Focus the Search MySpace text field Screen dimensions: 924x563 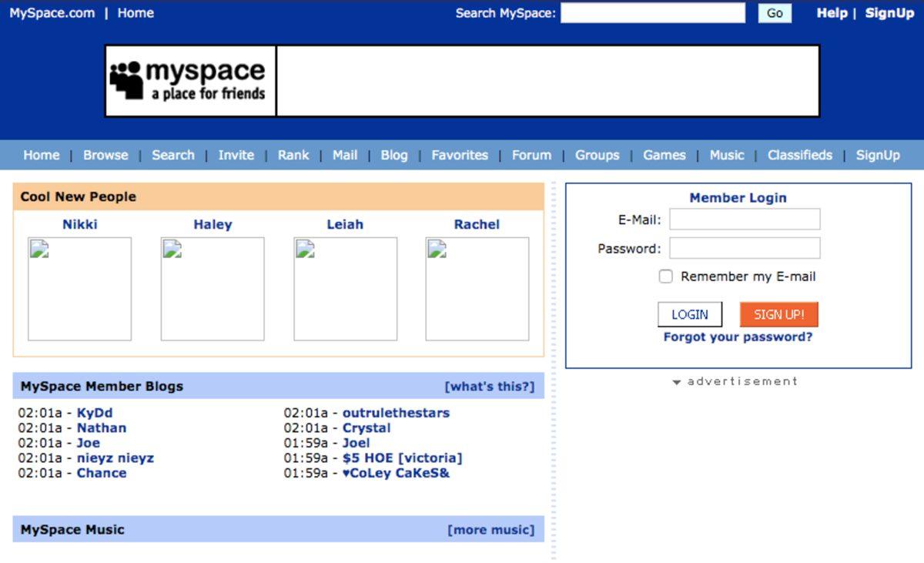point(652,13)
